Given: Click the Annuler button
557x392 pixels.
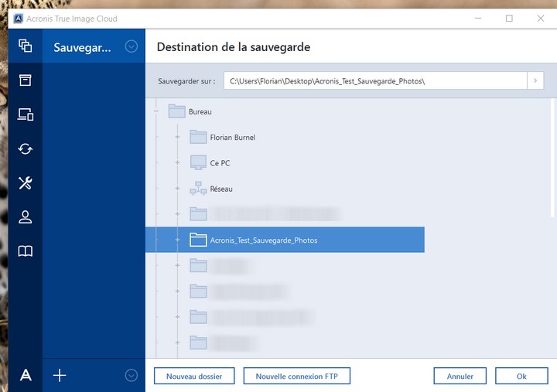Looking at the screenshot, I should point(460,376).
